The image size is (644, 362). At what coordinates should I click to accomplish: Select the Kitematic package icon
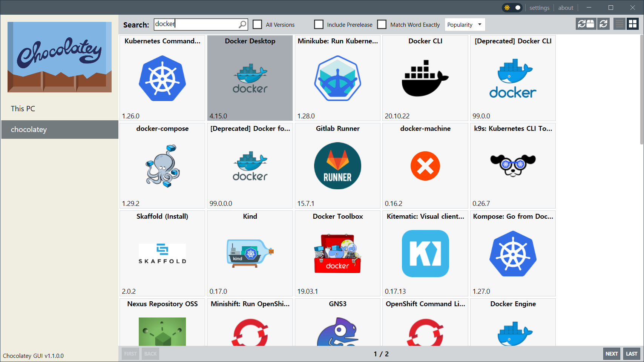point(425,254)
